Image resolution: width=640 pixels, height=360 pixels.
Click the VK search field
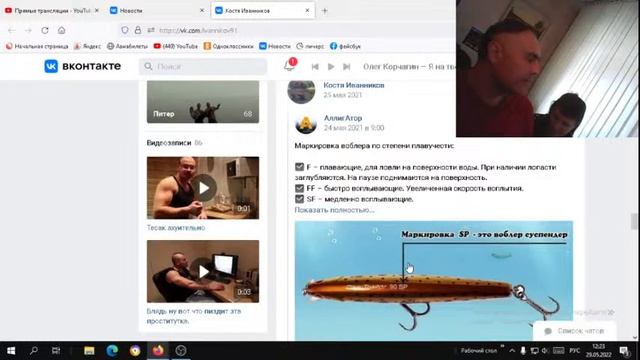point(203,67)
